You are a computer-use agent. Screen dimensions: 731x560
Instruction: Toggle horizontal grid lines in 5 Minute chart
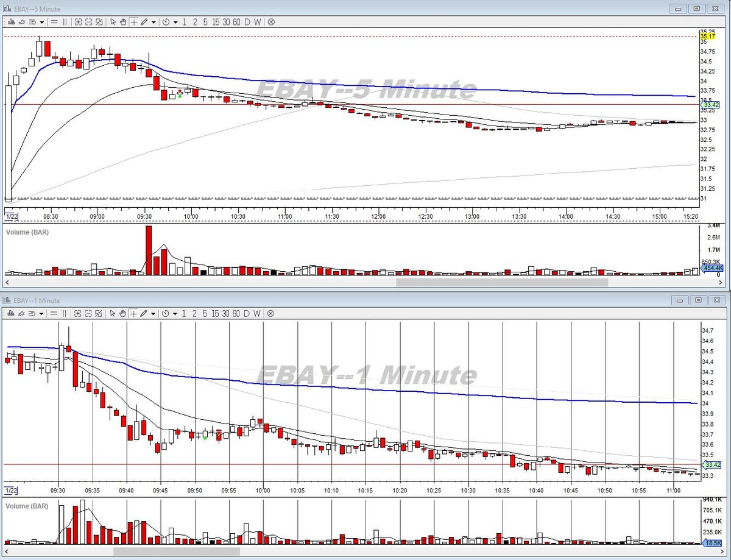54,21
